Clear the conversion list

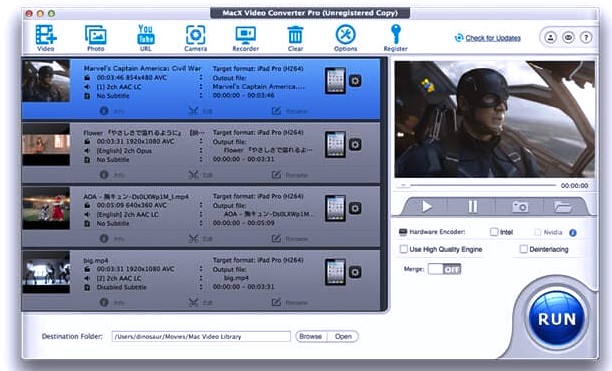click(x=295, y=37)
